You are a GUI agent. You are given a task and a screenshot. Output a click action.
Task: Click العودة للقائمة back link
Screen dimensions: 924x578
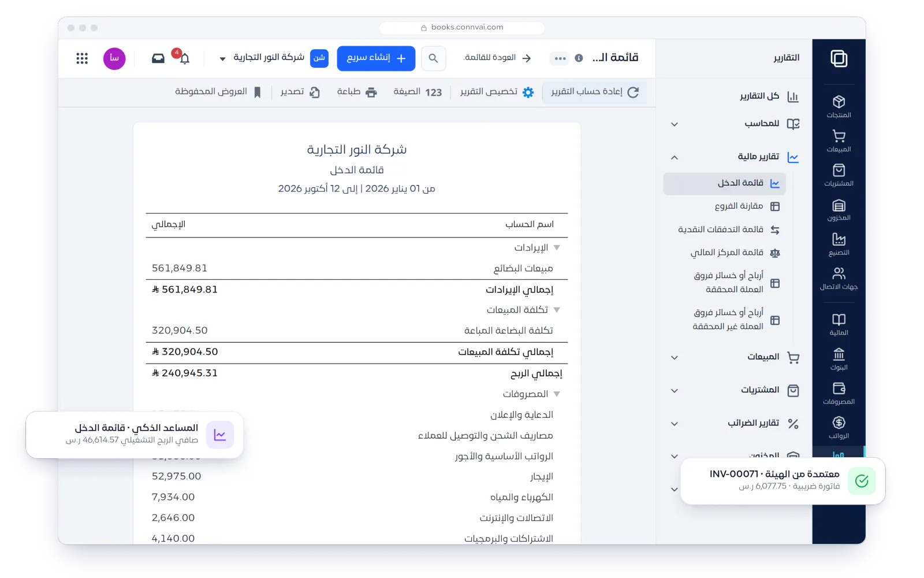[497, 58]
